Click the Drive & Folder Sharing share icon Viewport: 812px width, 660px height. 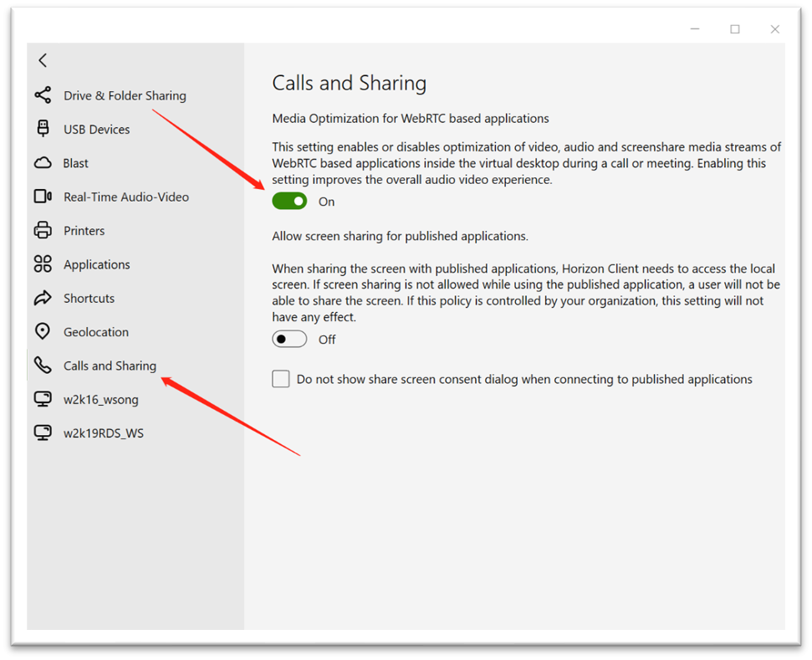click(43, 95)
